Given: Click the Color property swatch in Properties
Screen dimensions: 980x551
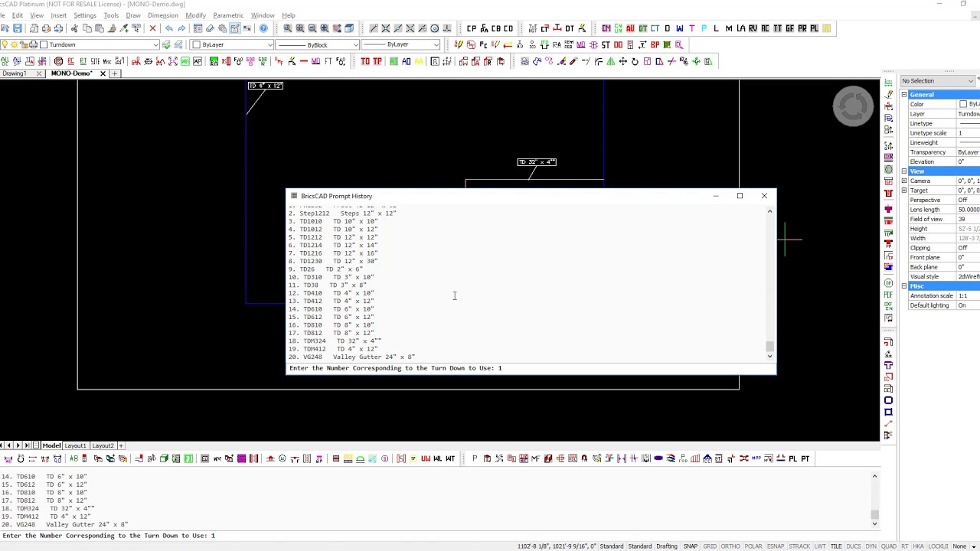Looking at the screenshot, I should click(963, 104).
